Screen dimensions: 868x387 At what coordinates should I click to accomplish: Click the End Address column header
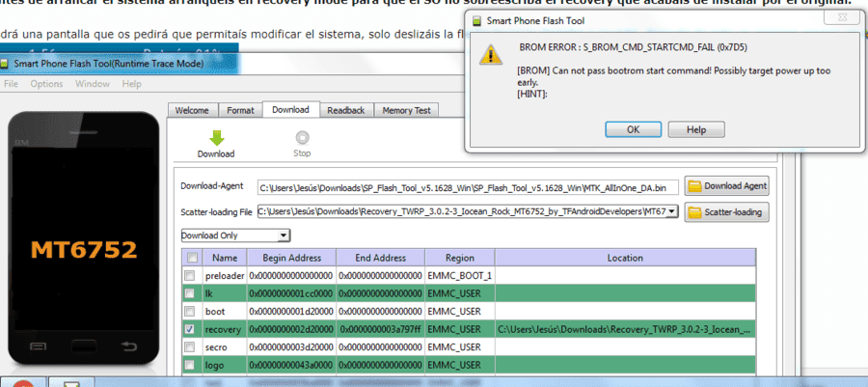click(x=381, y=258)
